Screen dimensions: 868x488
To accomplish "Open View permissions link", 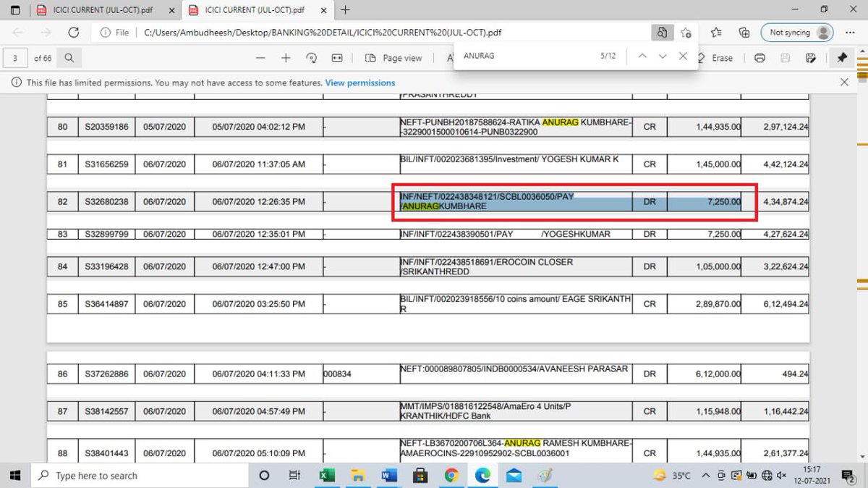I will pyautogui.click(x=360, y=83).
